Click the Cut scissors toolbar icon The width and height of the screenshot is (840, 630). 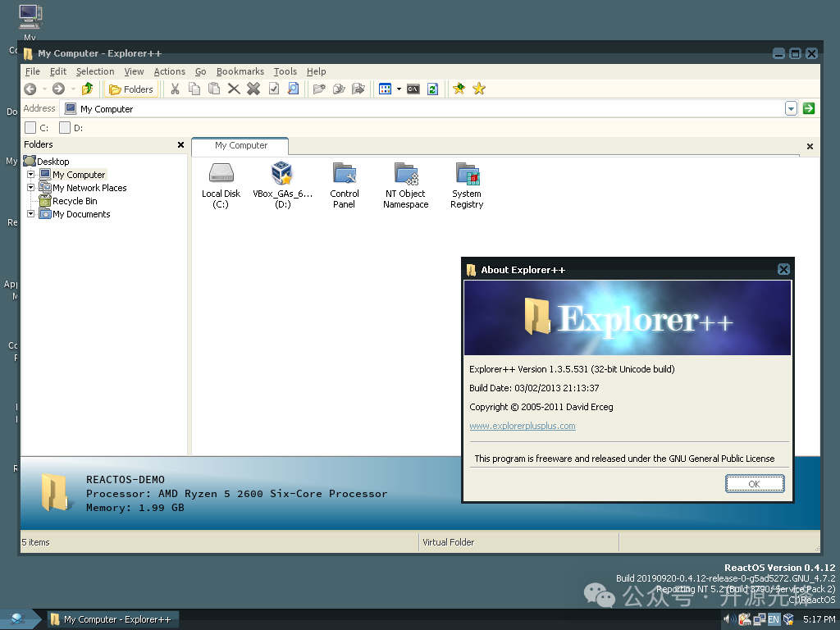tap(175, 89)
